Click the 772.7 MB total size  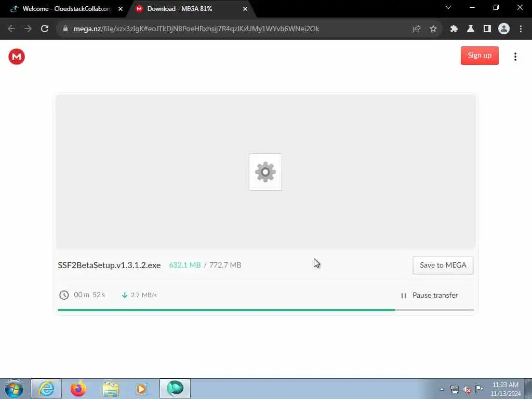pyautogui.click(x=225, y=265)
